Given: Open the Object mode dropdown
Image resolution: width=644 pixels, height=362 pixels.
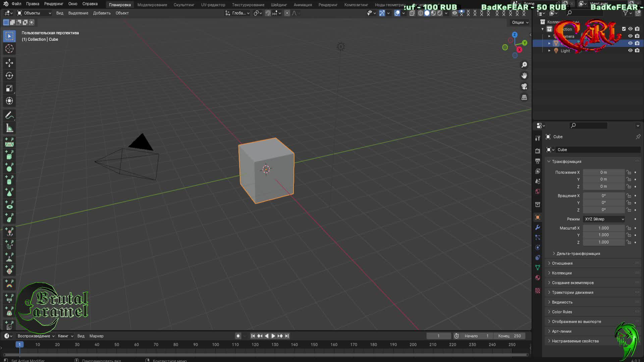Looking at the screenshot, I should point(34,13).
